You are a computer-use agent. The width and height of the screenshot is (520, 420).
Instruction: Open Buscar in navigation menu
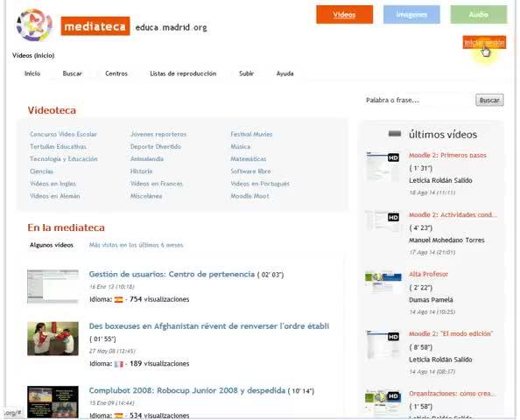pos(73,73)
